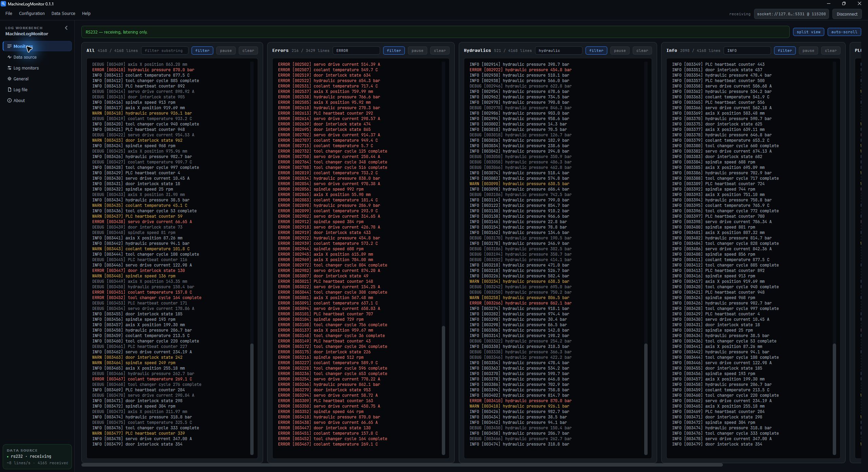The width and height of the screenshot is (868, 472).
Task: Open the Help menu
Action: (x=86, y=14)
